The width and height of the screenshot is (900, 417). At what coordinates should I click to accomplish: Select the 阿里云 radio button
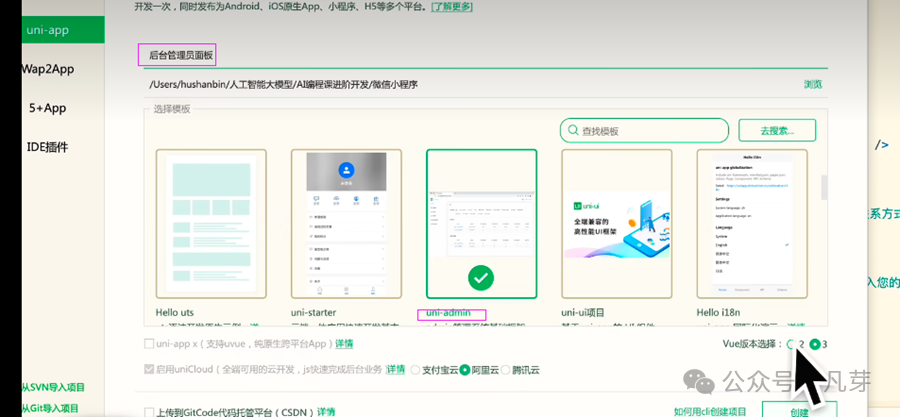click(x=465, y=370)
